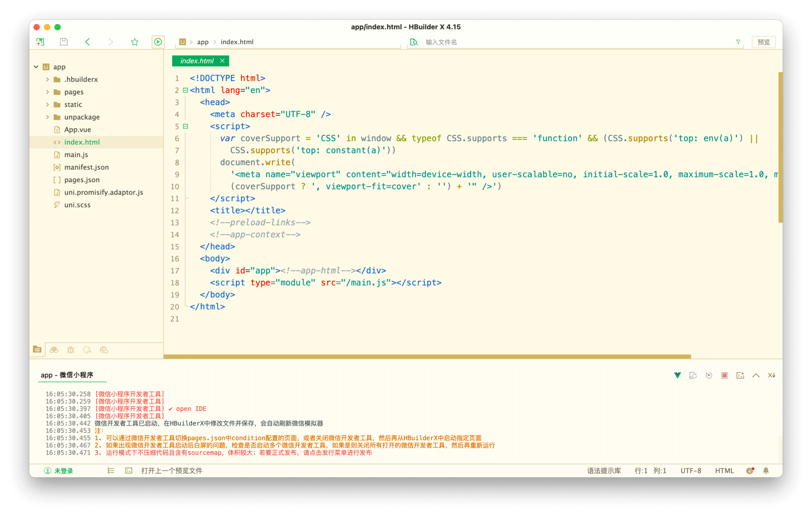Open the binoculars search panel icon
This screenshot has height=516, width=812.
pyautogui.click(x=54, y=350)
